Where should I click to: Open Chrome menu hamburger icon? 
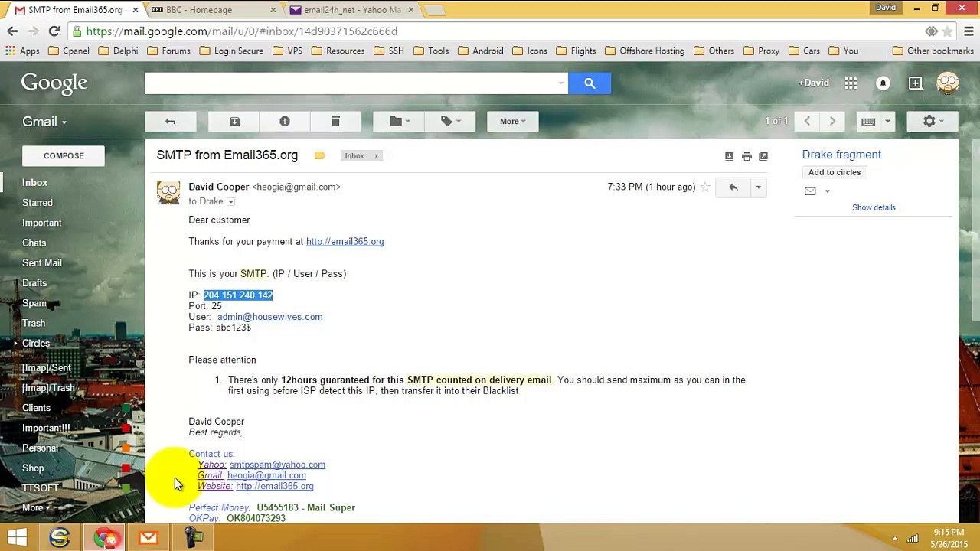click(x=969, y=31)
